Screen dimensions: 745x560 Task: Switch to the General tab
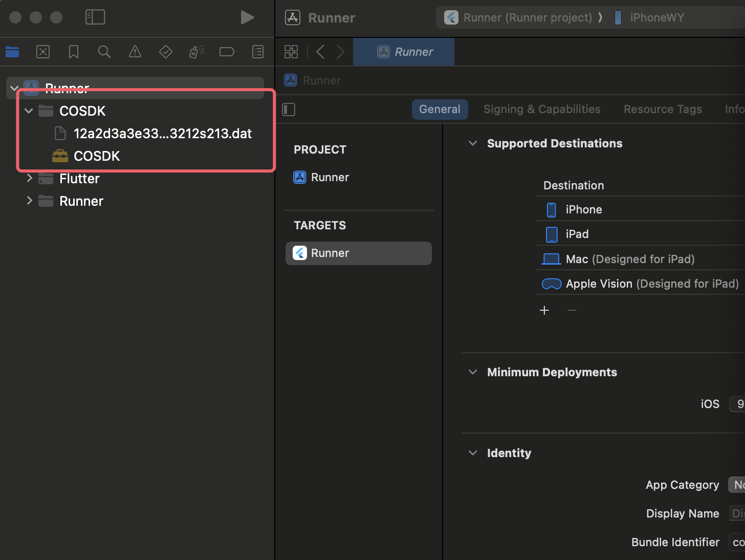(440, 110)
